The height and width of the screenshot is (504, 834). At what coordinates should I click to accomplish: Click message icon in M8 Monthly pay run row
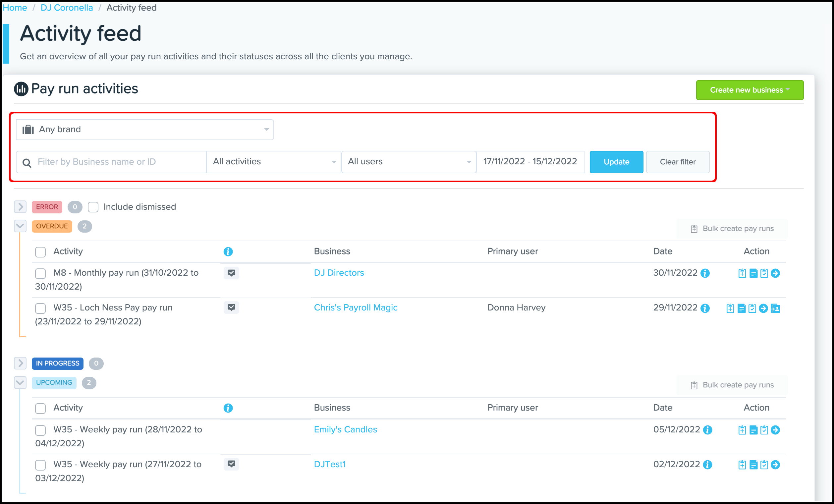pos(232,273)
